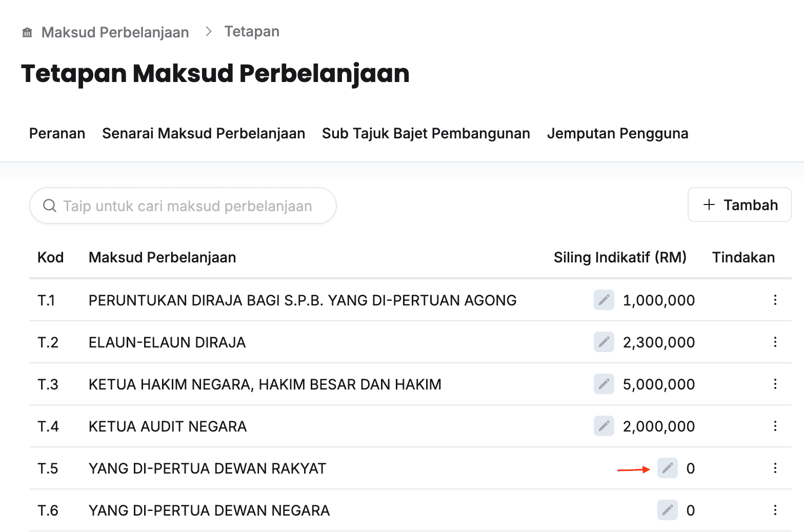Edit T.6 Dewan Negara ceiling amount
This screenshot has width=804, height=532.
pos(667,510)
